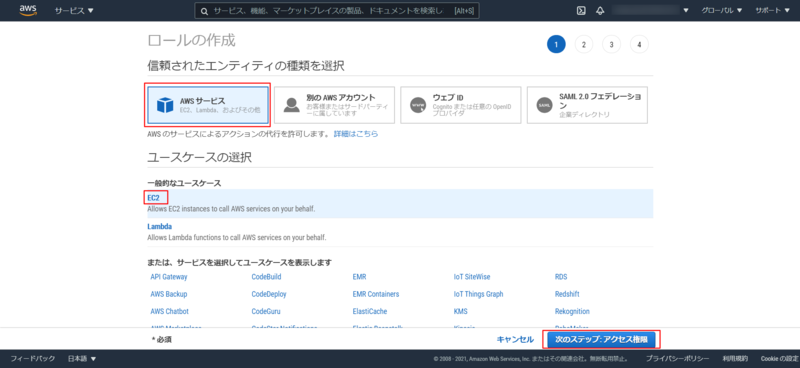Open フィードバック in footer
Screen dimensions: 800x368
[33, 359]
